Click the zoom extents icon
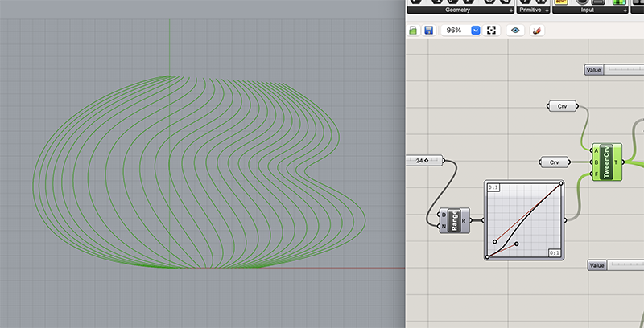 click(x=491, y=30)
